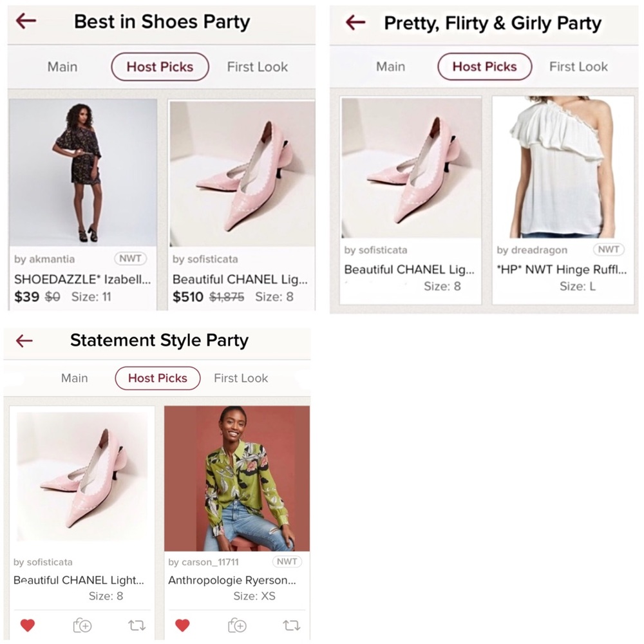The width and height of the screenshot is (644, 644).
Task: Go back from Pretty, Flirty & Girly Party
Action: click(355, 23)
